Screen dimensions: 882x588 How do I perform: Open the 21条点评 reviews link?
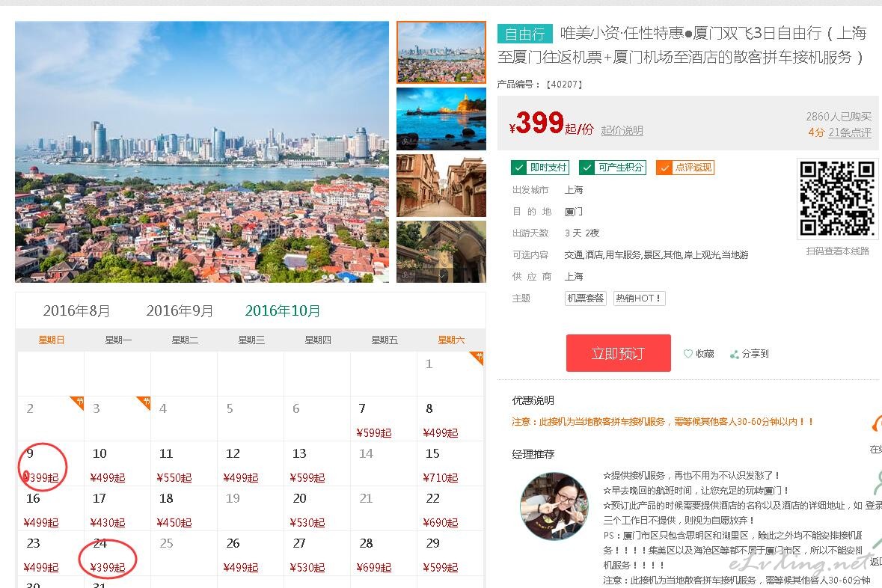pyautogui.click(x=849, y=132)
